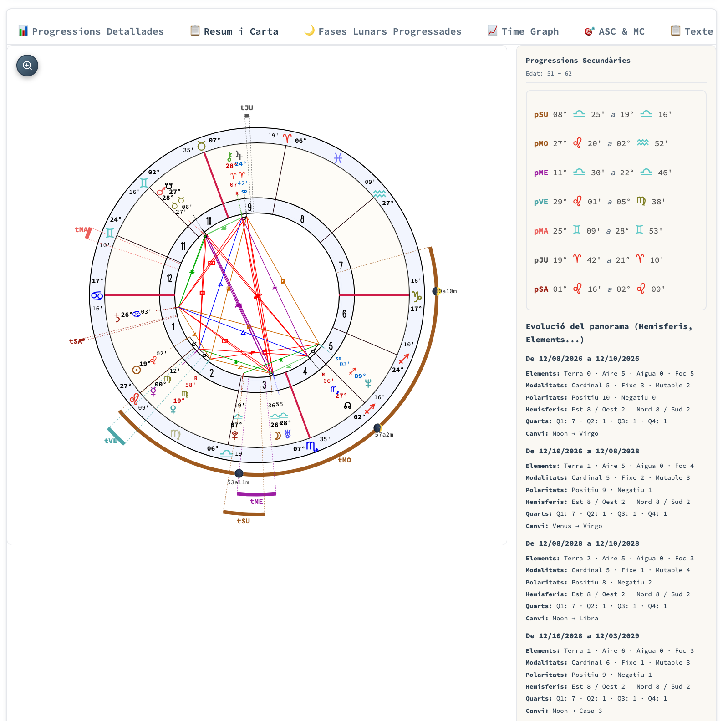
Task: Click the pJU progression row
Action: pos(616,260)
